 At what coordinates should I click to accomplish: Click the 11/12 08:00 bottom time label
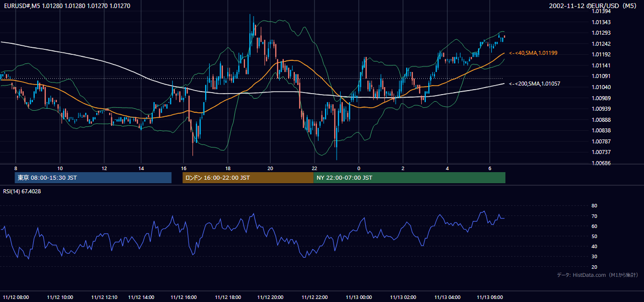click(16, 297)
